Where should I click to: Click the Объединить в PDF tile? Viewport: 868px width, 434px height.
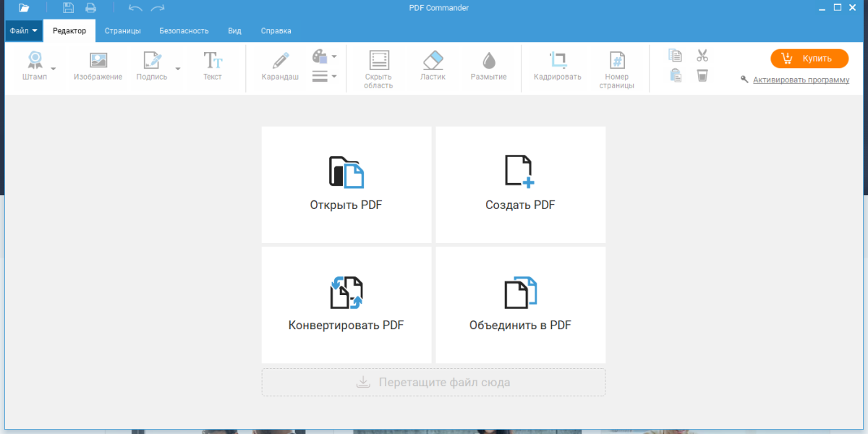pyautogui.click(x=521, y=305)
